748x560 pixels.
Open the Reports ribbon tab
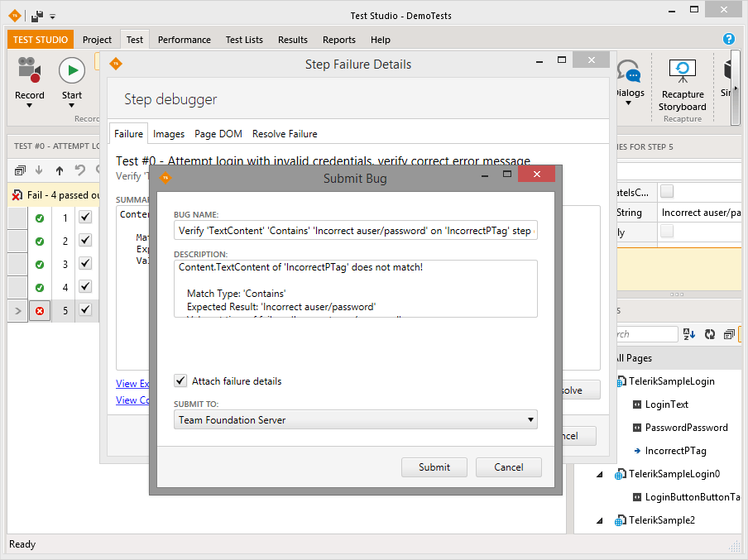[x=339, y=40]
